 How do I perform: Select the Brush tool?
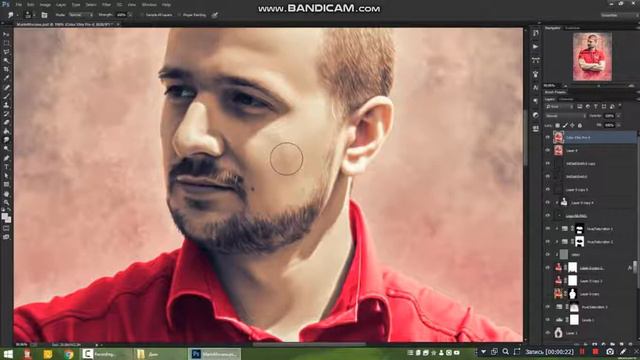pyautogui.click(x=6, y=96)
